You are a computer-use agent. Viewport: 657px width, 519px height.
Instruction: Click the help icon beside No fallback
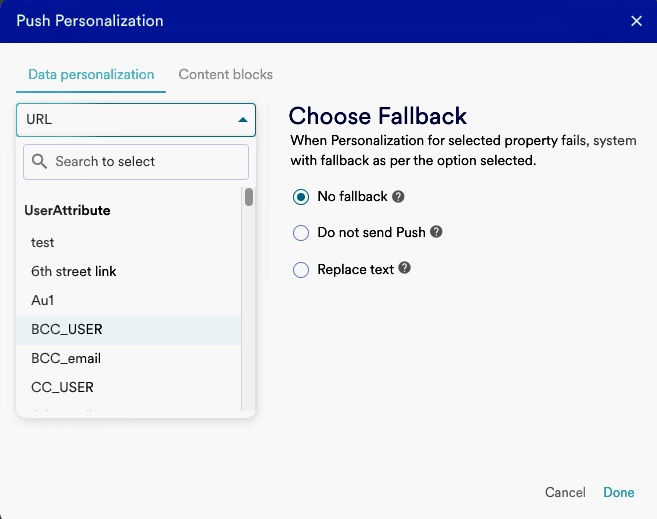[x=398, y=197]
